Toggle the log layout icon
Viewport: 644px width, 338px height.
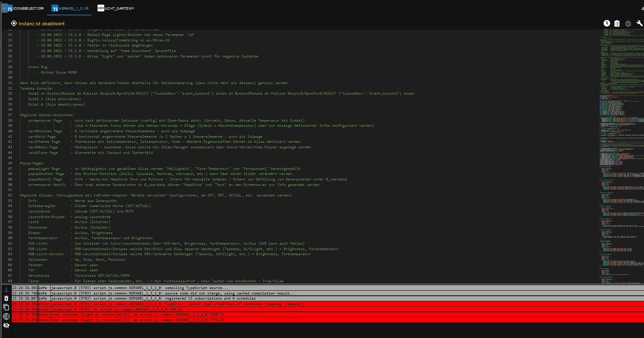click(6, 316)
